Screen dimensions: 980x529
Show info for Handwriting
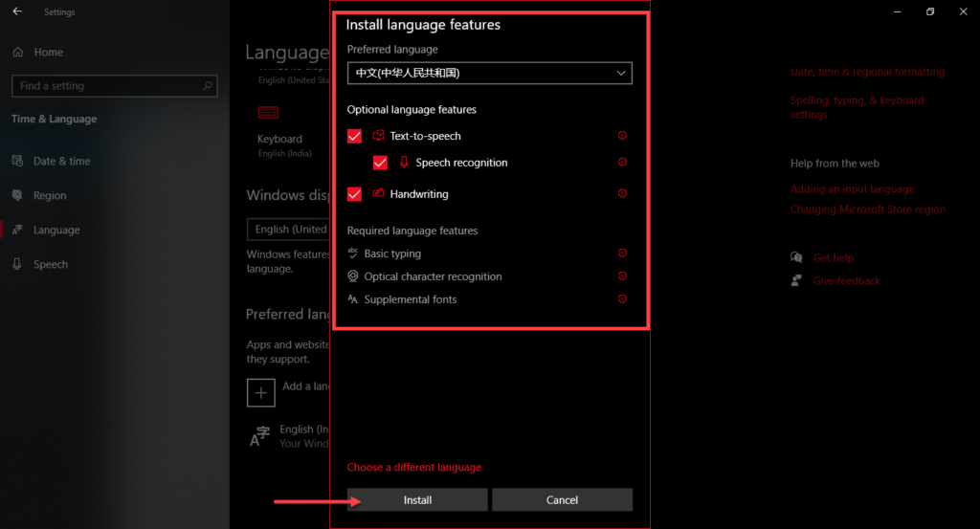(x=622, y=193)
